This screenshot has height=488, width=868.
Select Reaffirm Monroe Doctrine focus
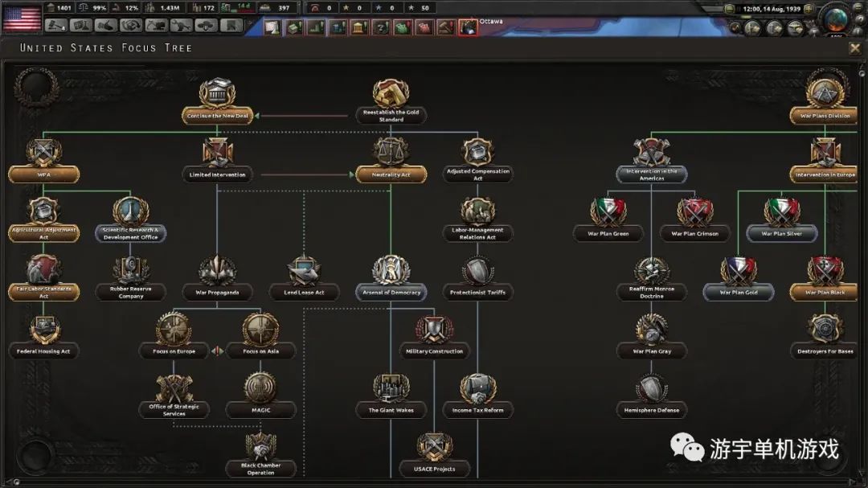[x=652, y=278]
